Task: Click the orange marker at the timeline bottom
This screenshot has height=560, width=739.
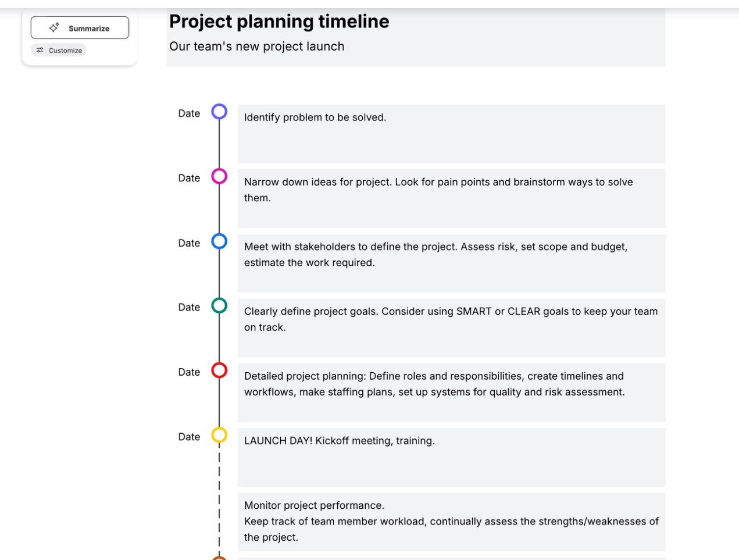Action: [219, 557]
